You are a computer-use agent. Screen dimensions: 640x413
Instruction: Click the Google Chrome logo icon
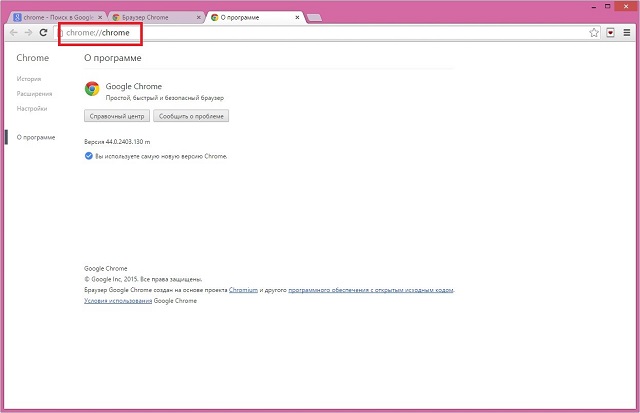(92, 89)
